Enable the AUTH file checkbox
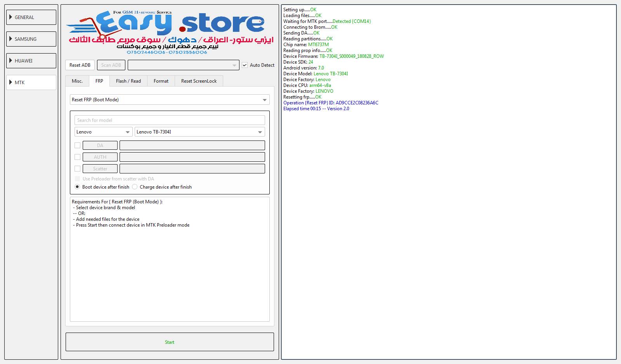Viewport: 621px width, 364px height. 77,157
